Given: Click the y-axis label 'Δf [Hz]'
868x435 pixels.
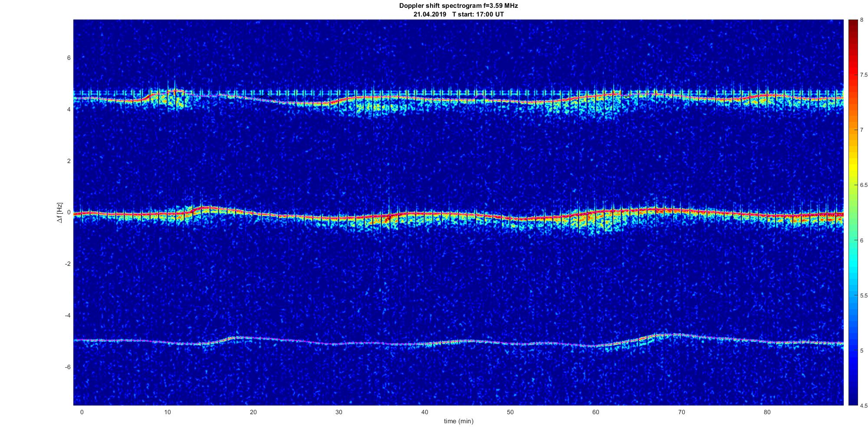Looking at the screenshot, I should [x=60, y=213].
